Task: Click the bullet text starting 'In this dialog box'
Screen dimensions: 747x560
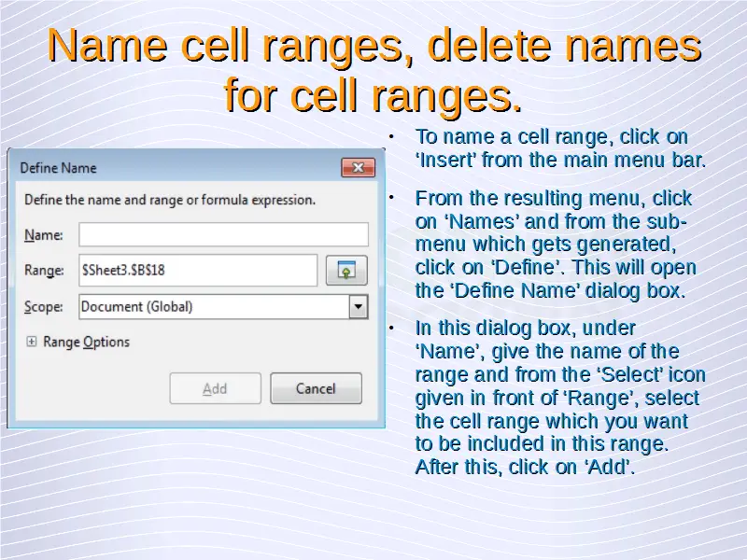Action: pos(558,398)
